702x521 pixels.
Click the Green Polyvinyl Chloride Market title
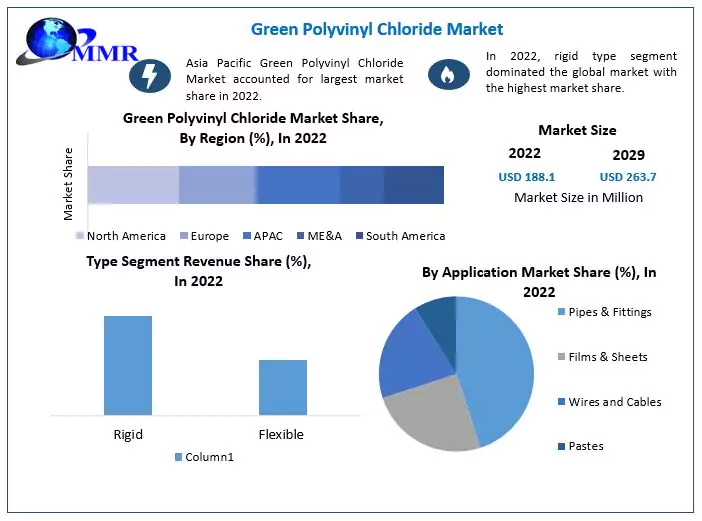[x=377, y=29]
